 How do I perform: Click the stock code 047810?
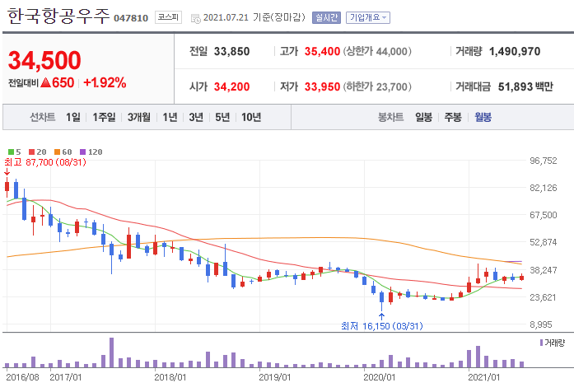(x=131, y=18)
